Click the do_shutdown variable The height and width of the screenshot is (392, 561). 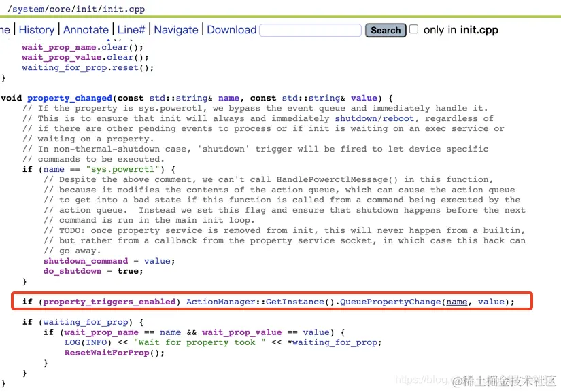pyautogui.click(x=72, y=271)
